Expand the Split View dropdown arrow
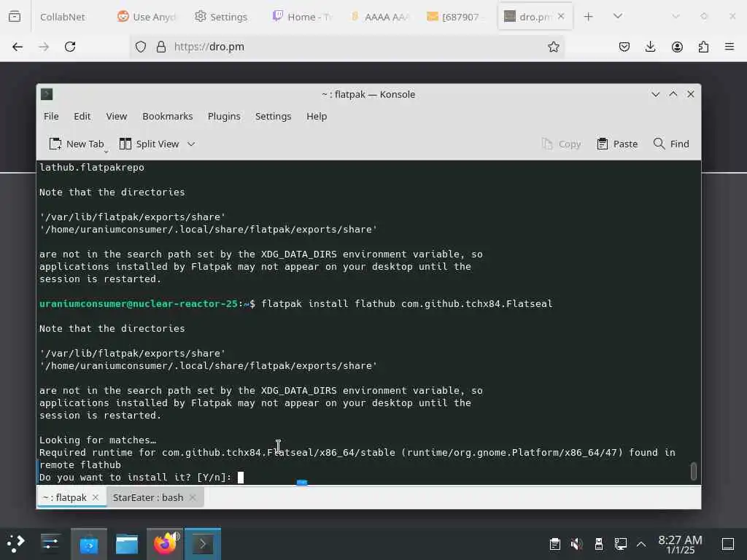 tap(191, 144)
